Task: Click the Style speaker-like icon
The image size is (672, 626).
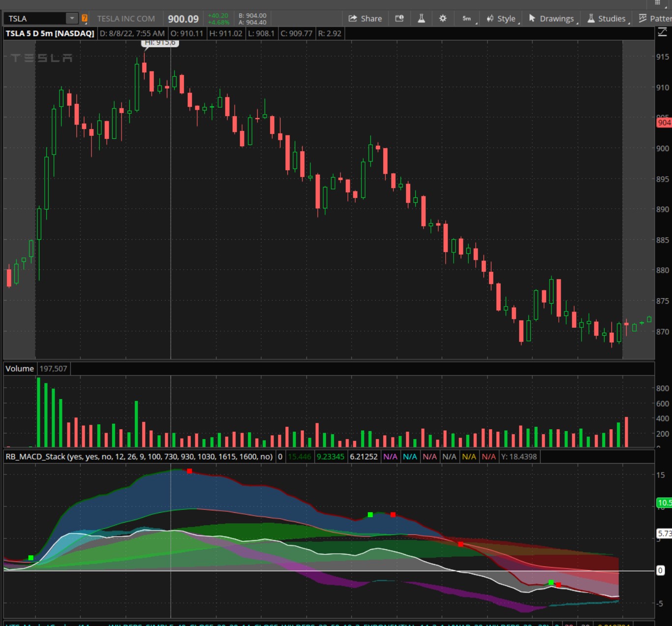Action: (490, 19)
